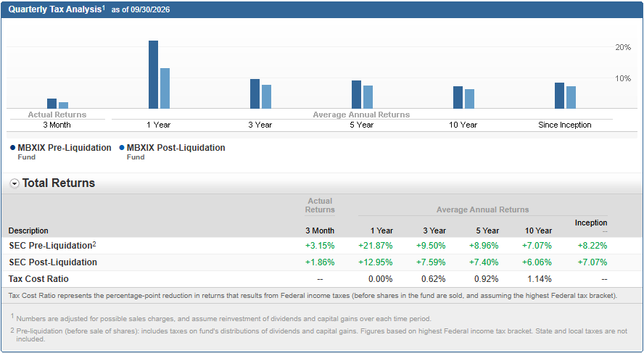The height and width of the screenshot is (353, 644).
Task: Click the MBXIX Post-Liquidation legend dot
Action: point(122,148)
